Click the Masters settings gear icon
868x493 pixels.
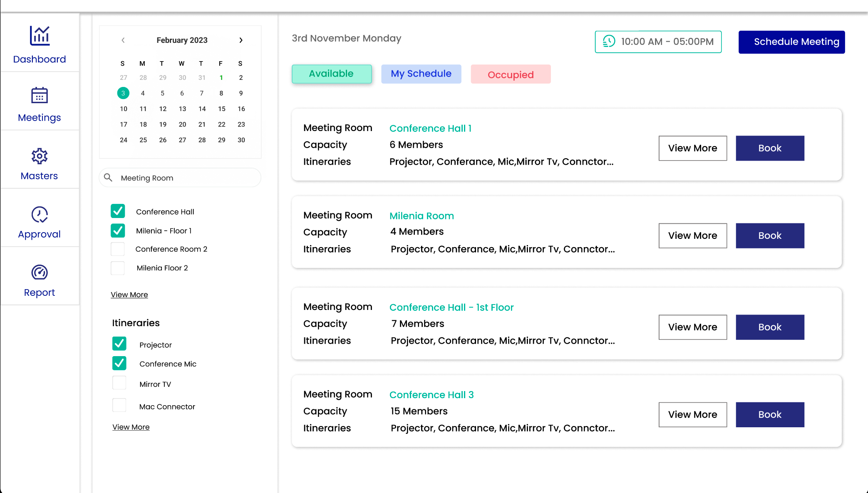pyautogui.click(x=39, y=156)
